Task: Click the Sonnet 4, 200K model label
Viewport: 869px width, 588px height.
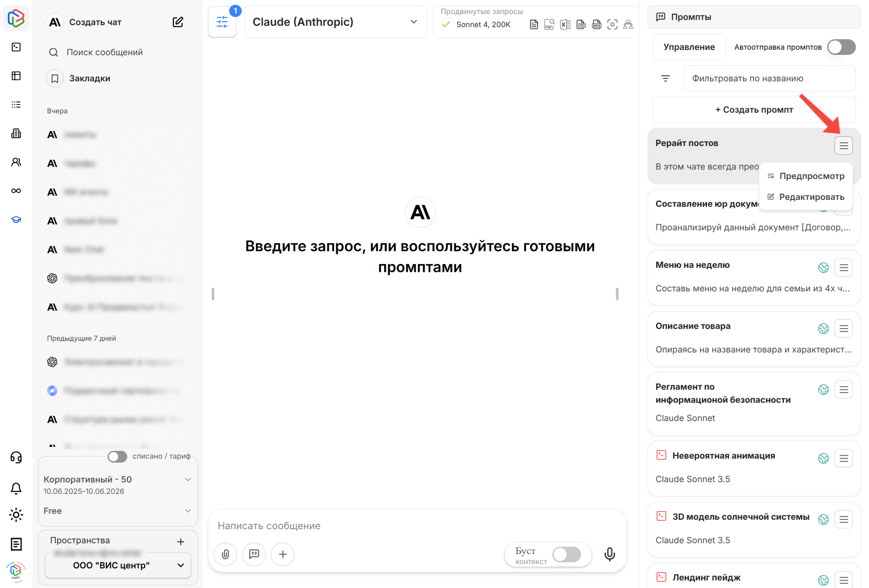Action: [483, 24]
